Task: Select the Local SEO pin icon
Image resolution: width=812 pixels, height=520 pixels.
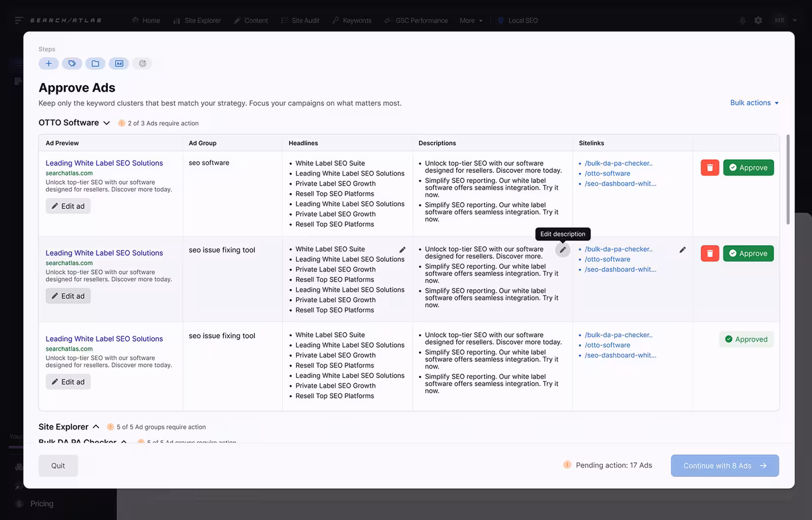Action: click(501, 20)
